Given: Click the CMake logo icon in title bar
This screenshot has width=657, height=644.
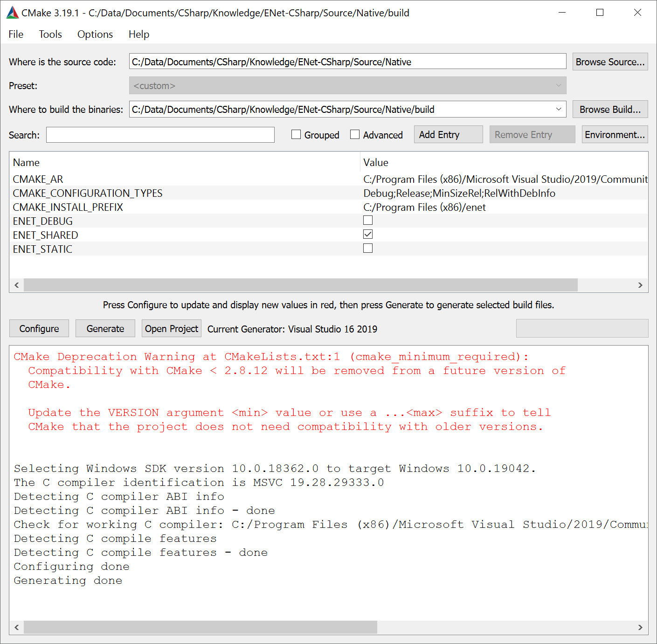Looking at the screenshot, I should 13,13.
